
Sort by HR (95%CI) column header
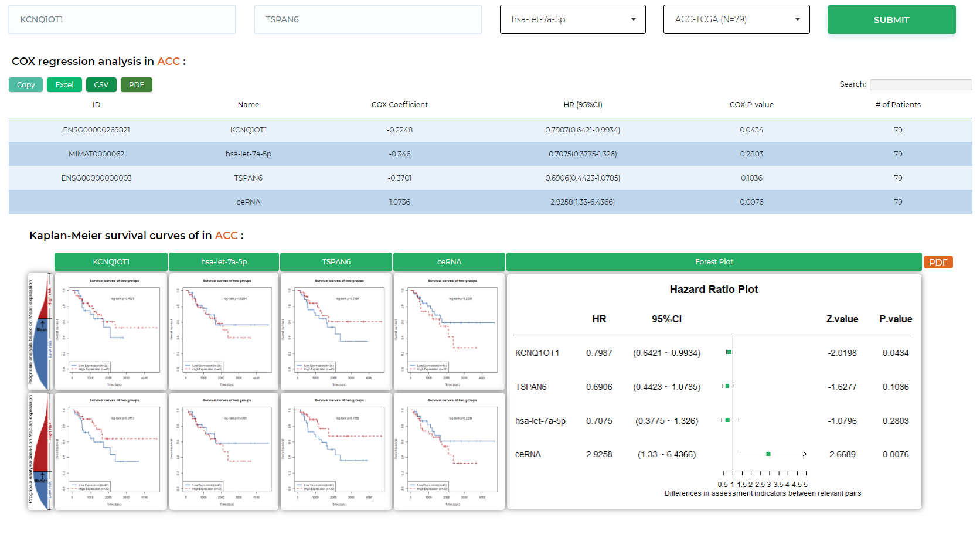pos(583,105)
